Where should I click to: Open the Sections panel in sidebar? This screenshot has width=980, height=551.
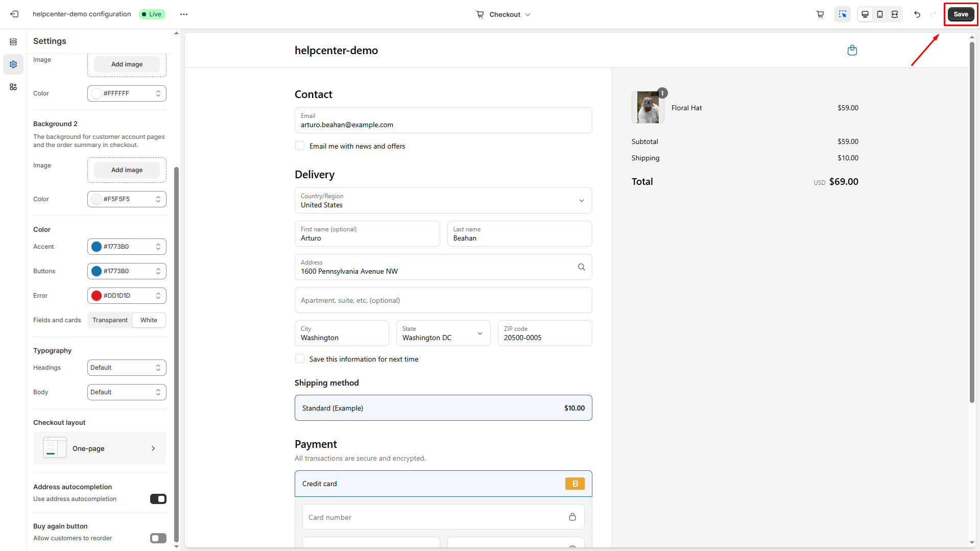click(13, 42)
